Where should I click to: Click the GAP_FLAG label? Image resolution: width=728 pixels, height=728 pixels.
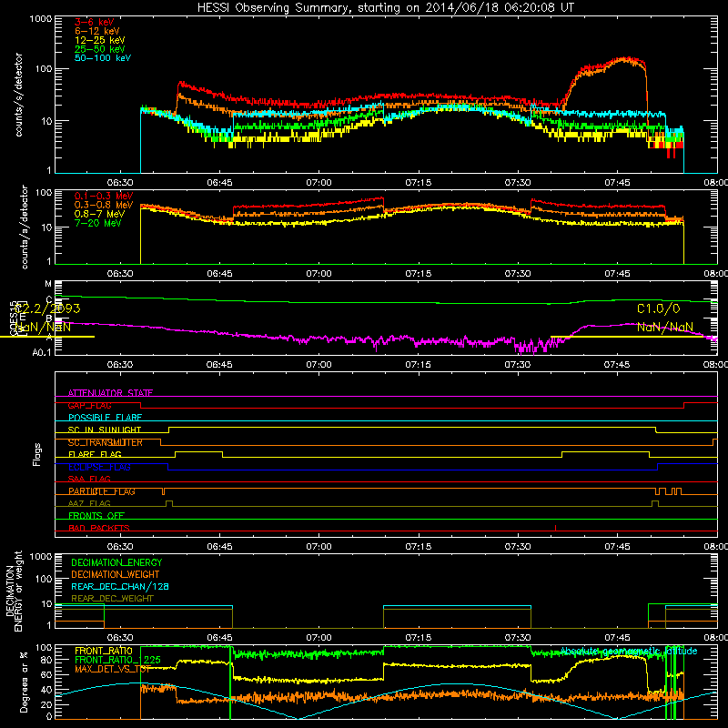(x=89, y=405)
